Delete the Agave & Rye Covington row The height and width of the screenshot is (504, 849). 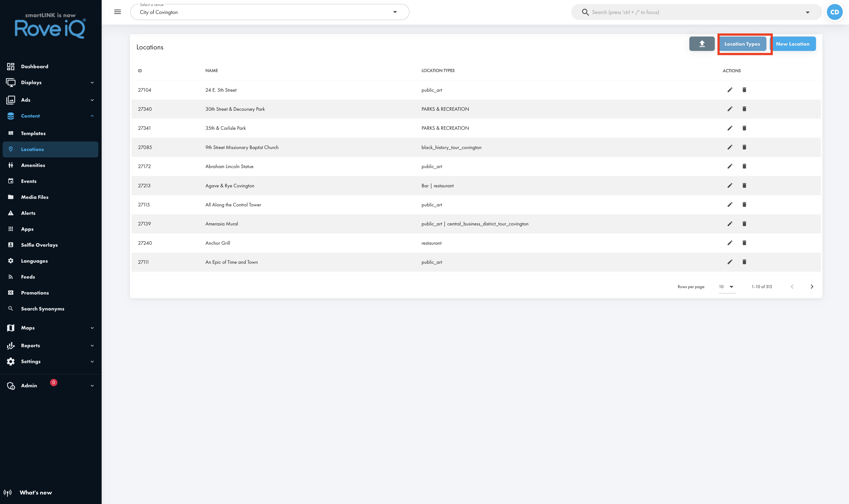click(x=744, y=185)
